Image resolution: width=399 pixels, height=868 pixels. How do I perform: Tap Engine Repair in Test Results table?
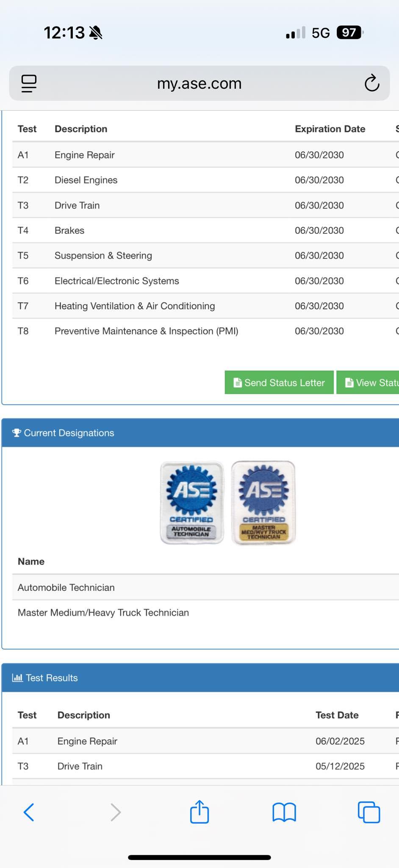(87, 741)
